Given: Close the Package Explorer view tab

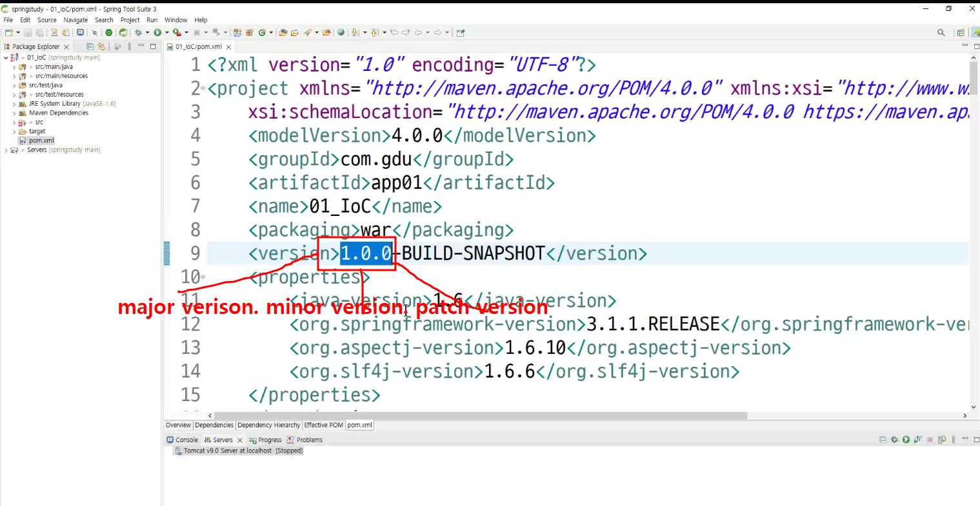Looking at the screenshot, I should click(66, 47).
